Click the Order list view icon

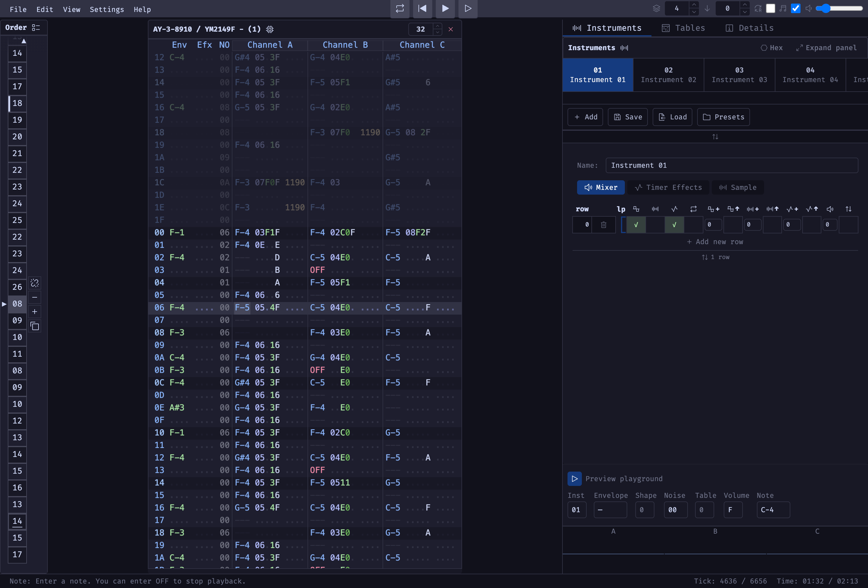pyautogui.click(x=36, y=28)
